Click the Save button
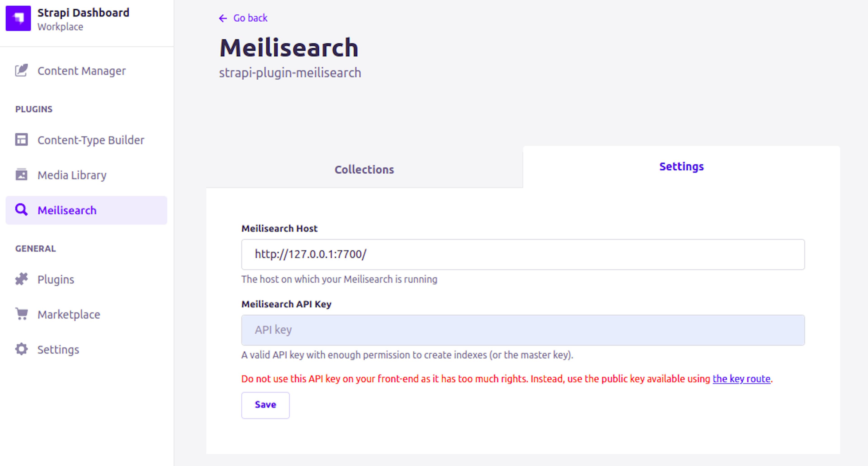 pyautogui.click(x=265, y=404)
